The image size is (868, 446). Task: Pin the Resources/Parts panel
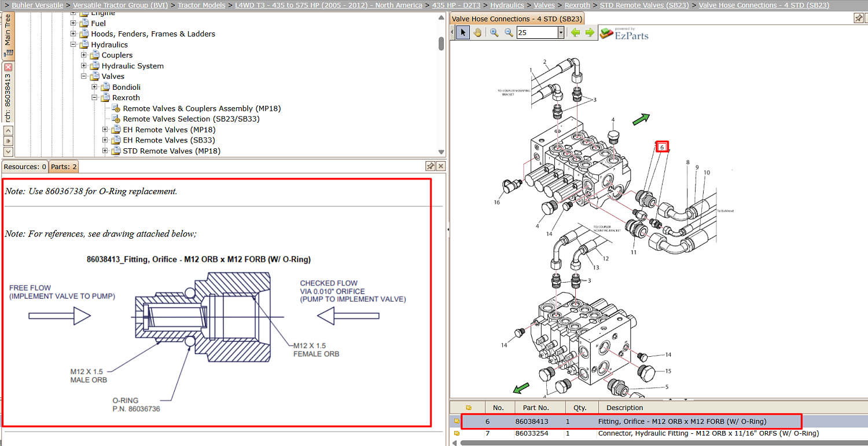430,166
